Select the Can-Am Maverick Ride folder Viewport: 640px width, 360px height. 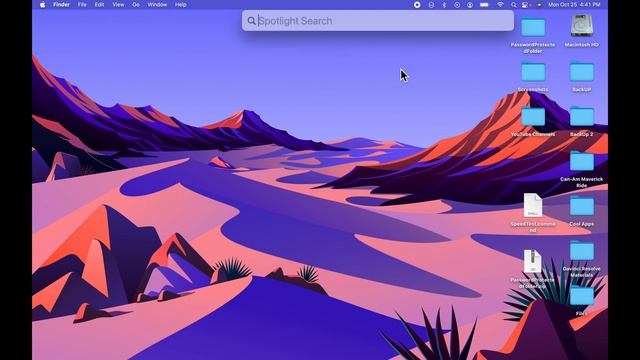pyautogui.click(x=582, y=162)
